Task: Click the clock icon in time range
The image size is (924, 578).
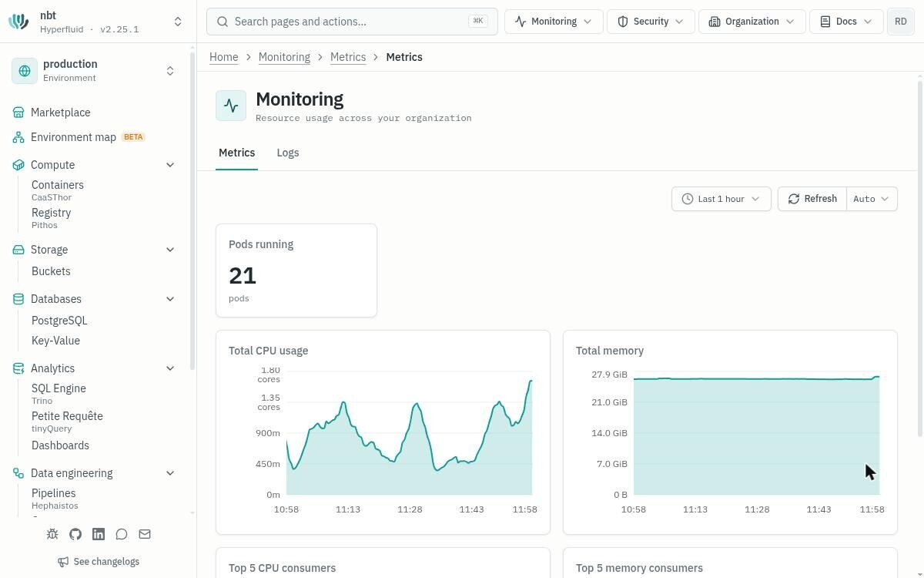Action: click(x=688, y=199)
